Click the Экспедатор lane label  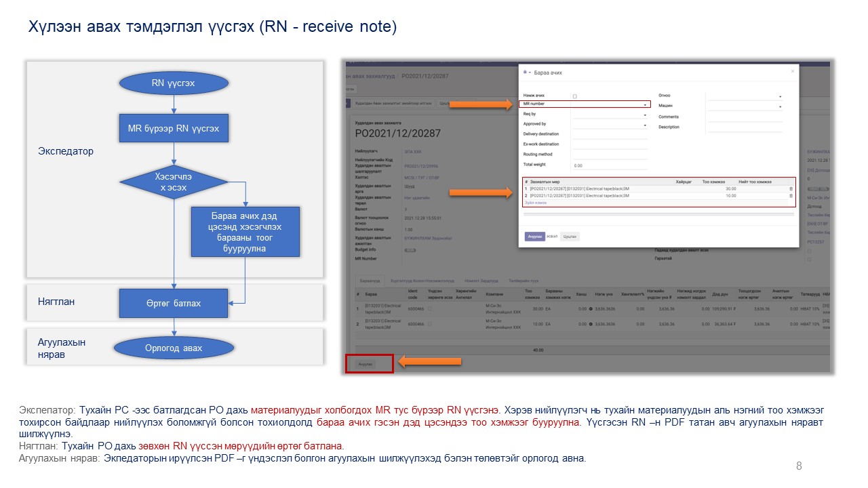pyautogui.click(x=66, y=151)
